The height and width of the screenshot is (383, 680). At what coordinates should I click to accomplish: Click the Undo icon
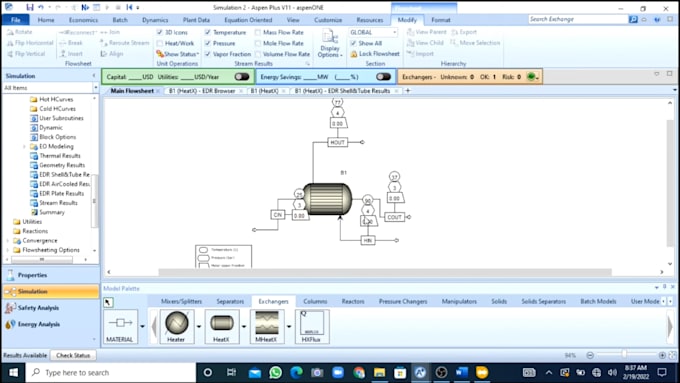click(41, 7)
